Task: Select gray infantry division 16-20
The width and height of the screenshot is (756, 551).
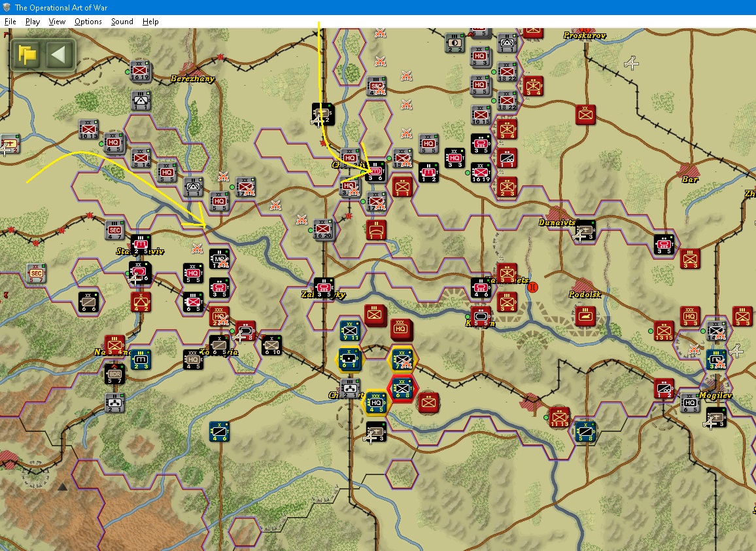Action: (x=323, y=230)
